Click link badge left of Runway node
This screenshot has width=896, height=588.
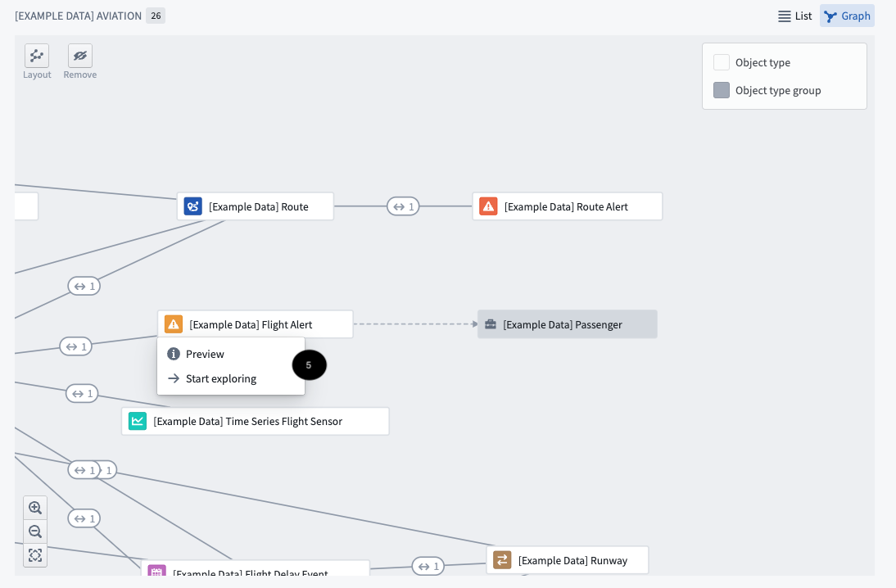(428, 566)
